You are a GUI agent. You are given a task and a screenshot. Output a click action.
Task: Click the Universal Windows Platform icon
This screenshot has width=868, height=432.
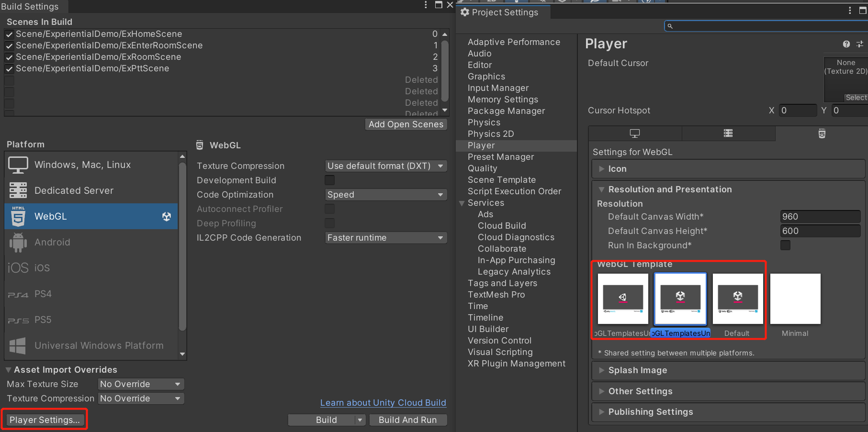pos(18,345)
